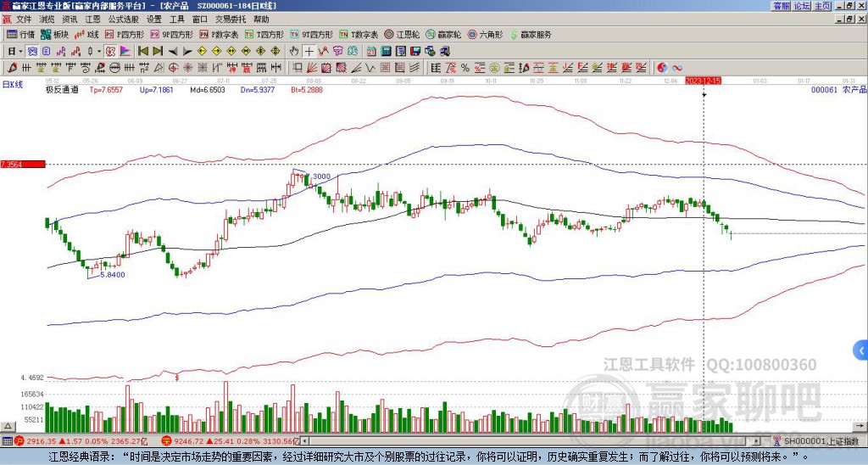Switch to K线 chart view

(86, 34)
